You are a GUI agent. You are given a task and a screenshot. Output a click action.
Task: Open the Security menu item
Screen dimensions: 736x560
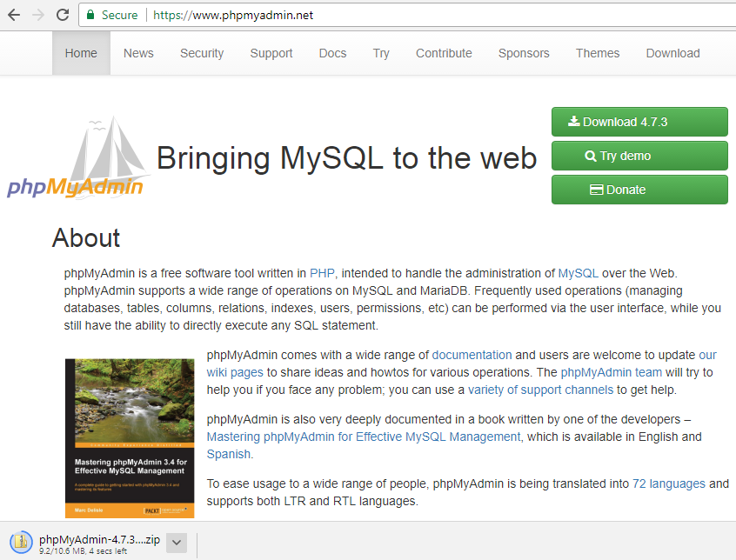[x=202, y=53]
